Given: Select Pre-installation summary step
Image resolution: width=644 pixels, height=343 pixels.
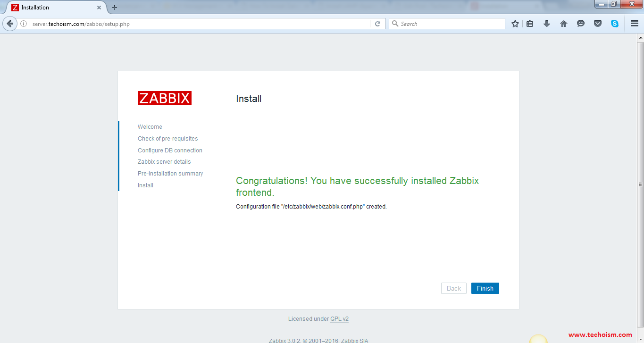Looking at the screenshot, I should 170,174.
